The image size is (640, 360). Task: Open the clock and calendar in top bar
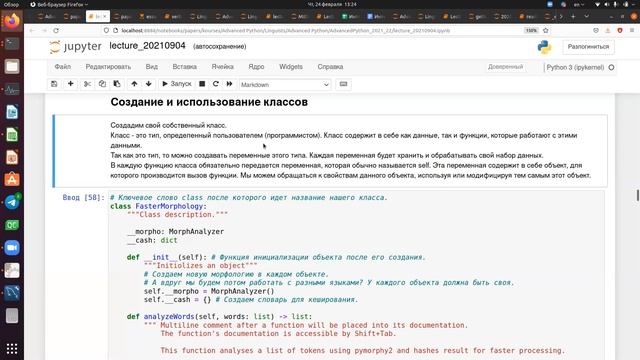[x=332, y=4]
